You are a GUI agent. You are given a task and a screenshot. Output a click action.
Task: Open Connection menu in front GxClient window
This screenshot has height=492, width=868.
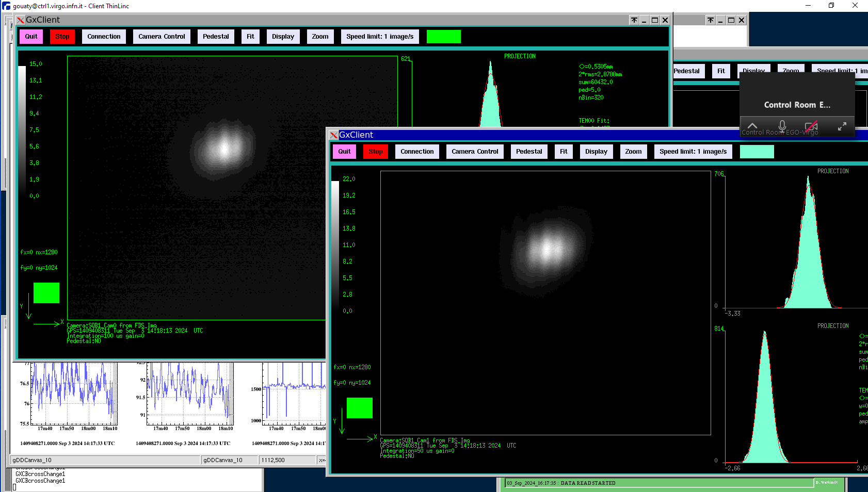coord(417,152)
